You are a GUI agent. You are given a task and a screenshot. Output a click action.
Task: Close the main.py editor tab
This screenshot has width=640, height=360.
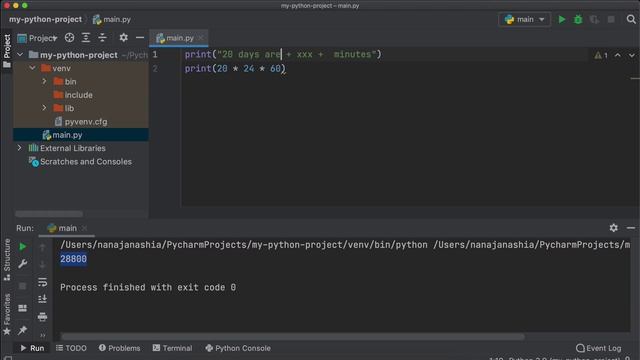point(200,38)
